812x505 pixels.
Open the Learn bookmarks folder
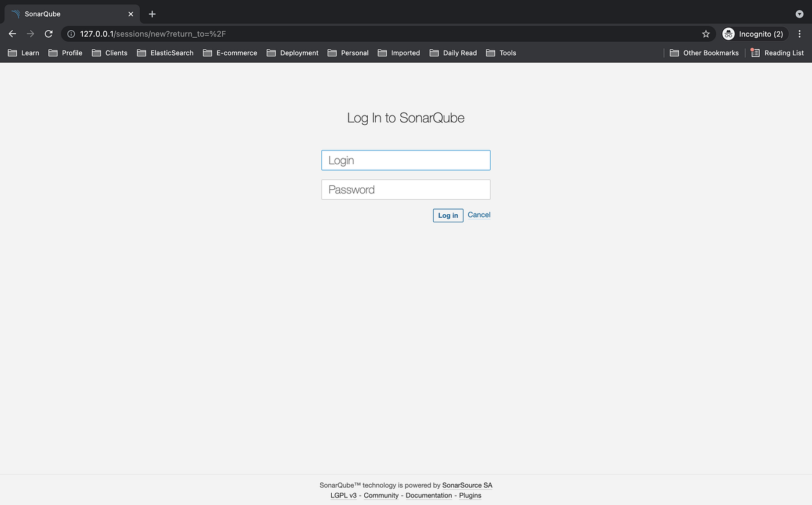[x=23, y=53]
